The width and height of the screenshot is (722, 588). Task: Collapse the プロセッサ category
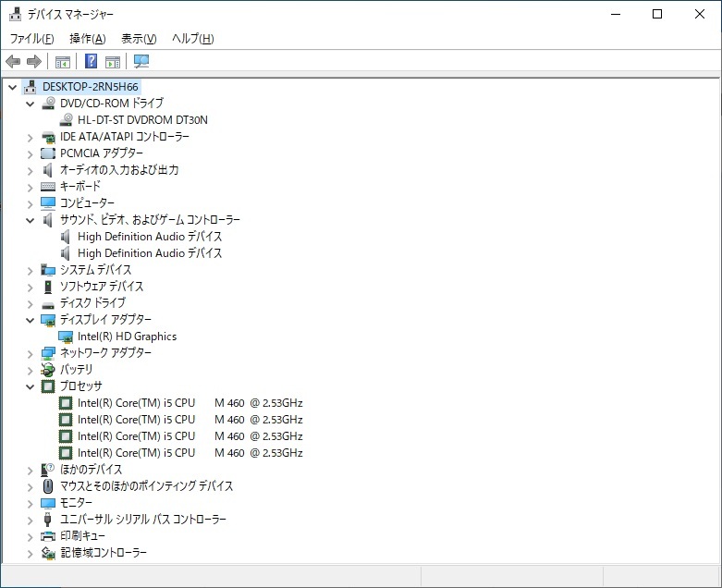tap(31, 386)
